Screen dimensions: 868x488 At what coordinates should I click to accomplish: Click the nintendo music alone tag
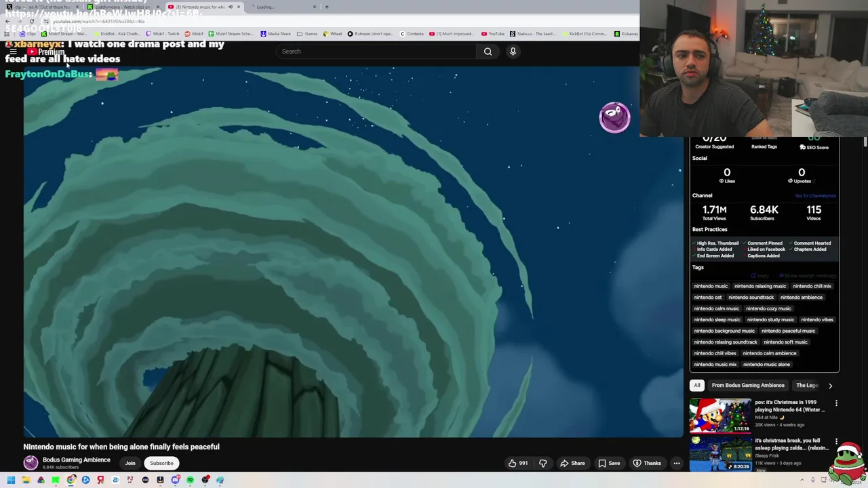(x=767, y=365)
